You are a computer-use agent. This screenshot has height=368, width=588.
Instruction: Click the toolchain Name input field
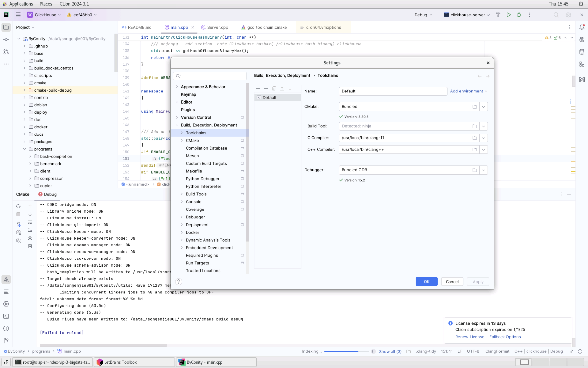pos(393,91)
